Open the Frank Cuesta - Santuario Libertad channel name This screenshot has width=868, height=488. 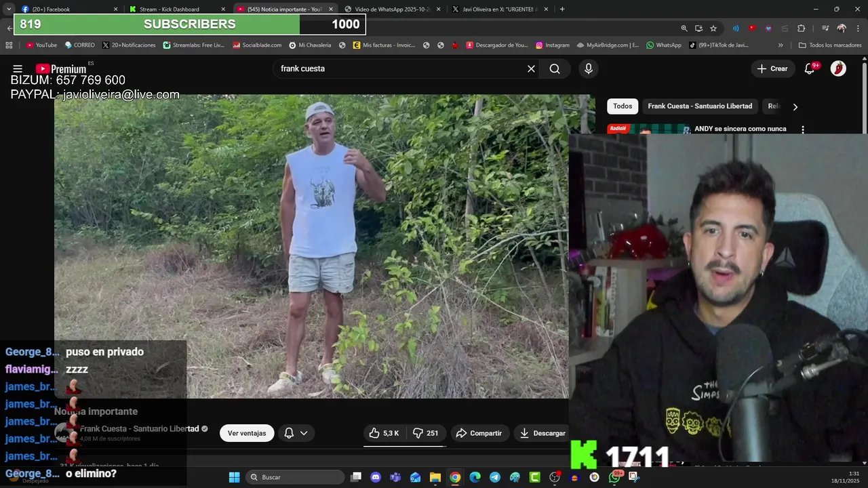pos(139,429)
